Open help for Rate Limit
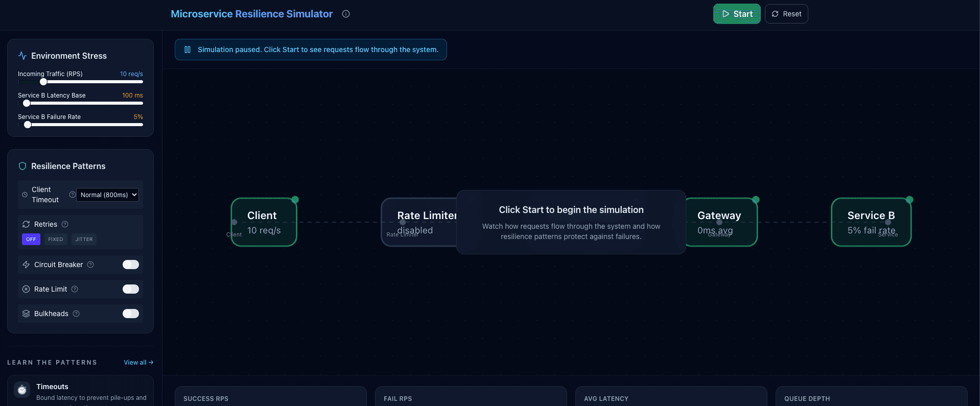Viewport: 980px width, 406px height. point(75,289)
